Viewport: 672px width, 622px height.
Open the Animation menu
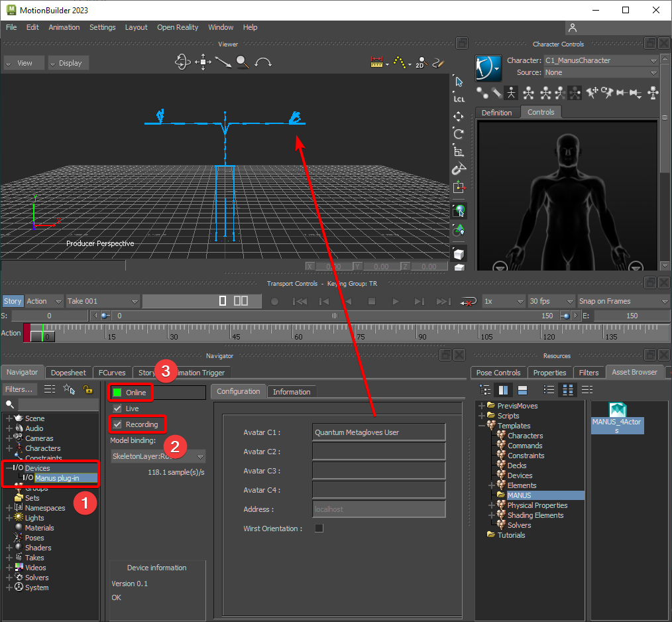pos(64,27)
